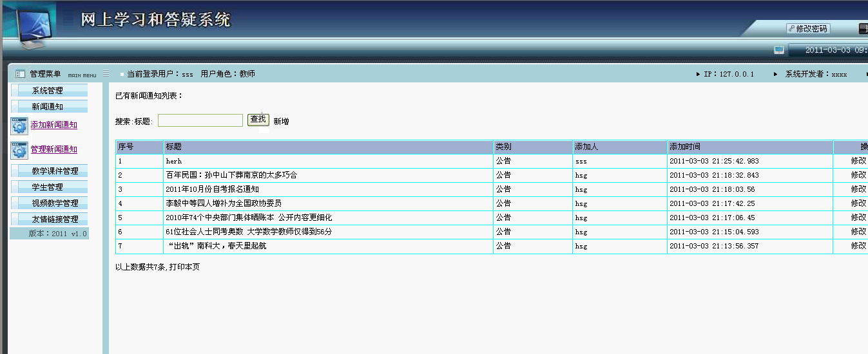Click the title cell 'herh'
868x354 pixels.
[174, 161]
